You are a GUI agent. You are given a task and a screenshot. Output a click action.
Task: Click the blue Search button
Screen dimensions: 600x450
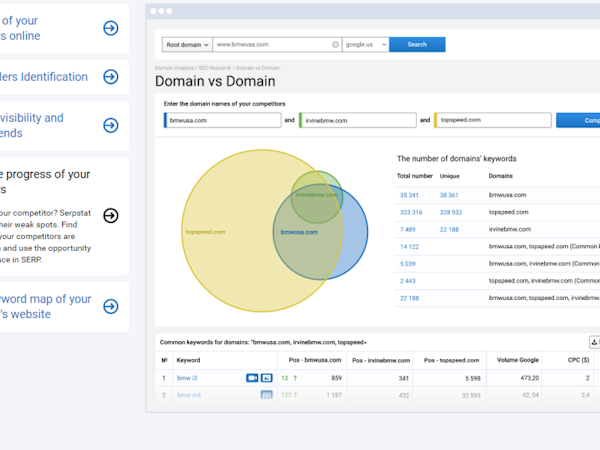(417, 44)
